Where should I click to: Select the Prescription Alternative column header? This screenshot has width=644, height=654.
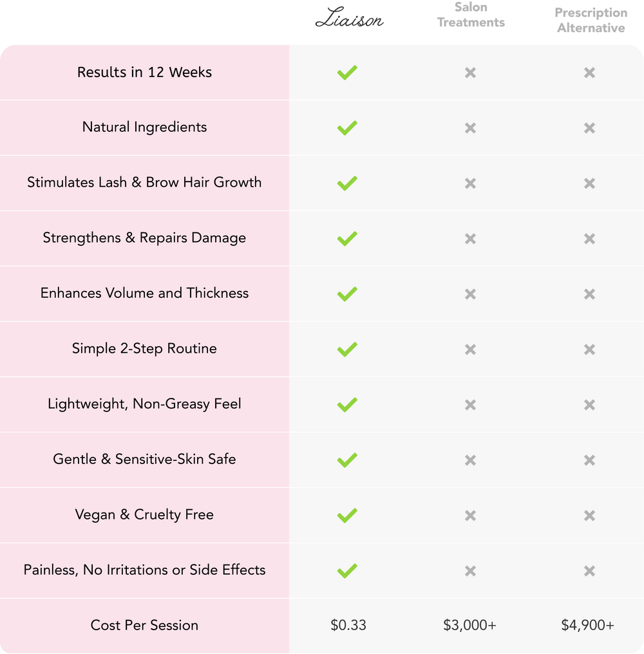tap(591, 21)
